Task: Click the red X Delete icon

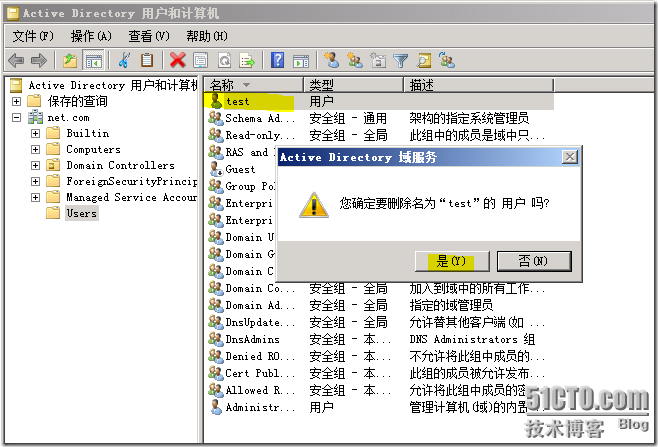Action: 178,60
